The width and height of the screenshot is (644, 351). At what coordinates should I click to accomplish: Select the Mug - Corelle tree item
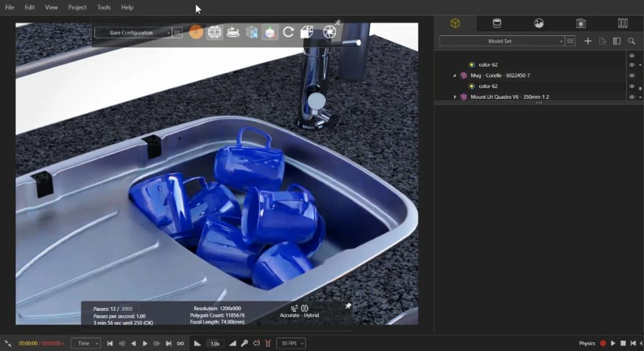[500, 75]
